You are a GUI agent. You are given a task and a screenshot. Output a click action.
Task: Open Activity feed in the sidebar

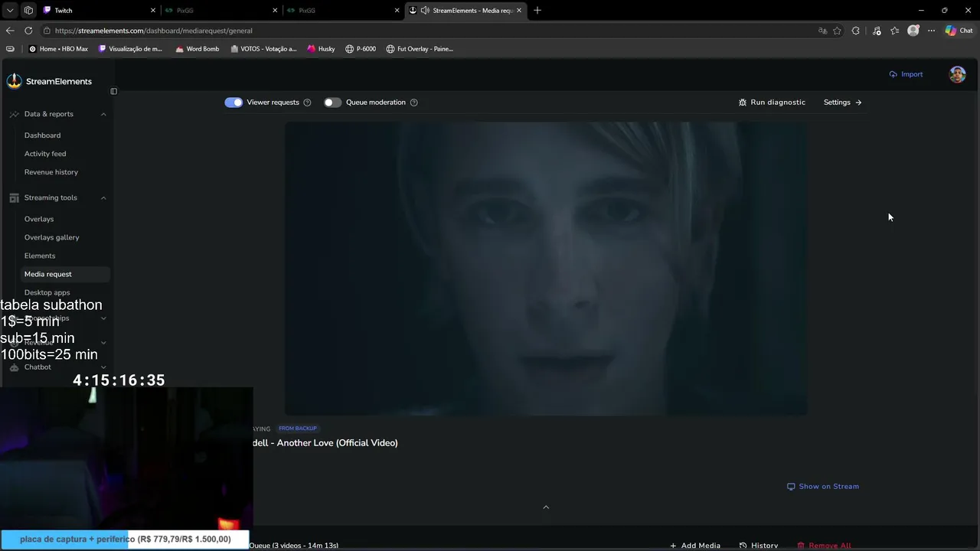[45, 154]
